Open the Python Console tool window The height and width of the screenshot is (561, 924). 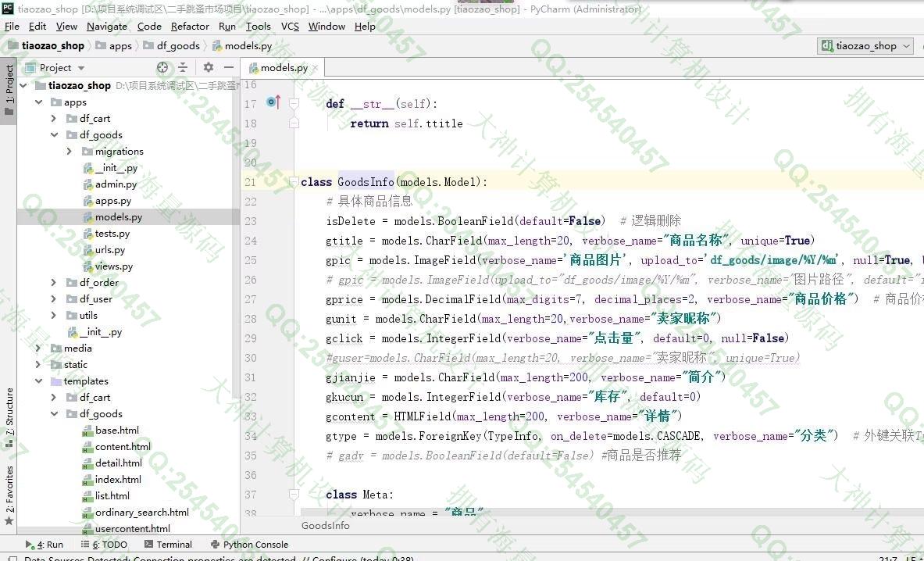[249, 545]
